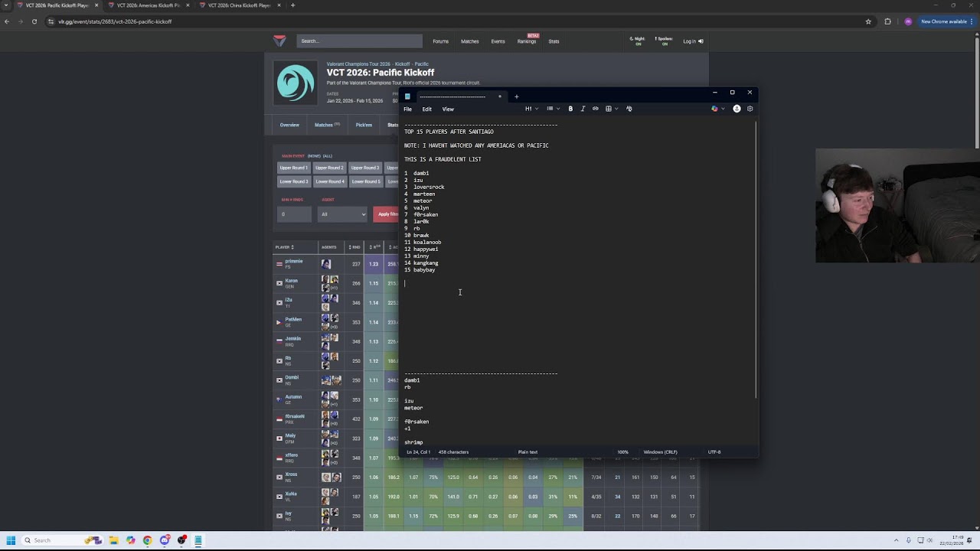Go back in Chrome
Screen dimensions: 980x551
coord(7,21)
